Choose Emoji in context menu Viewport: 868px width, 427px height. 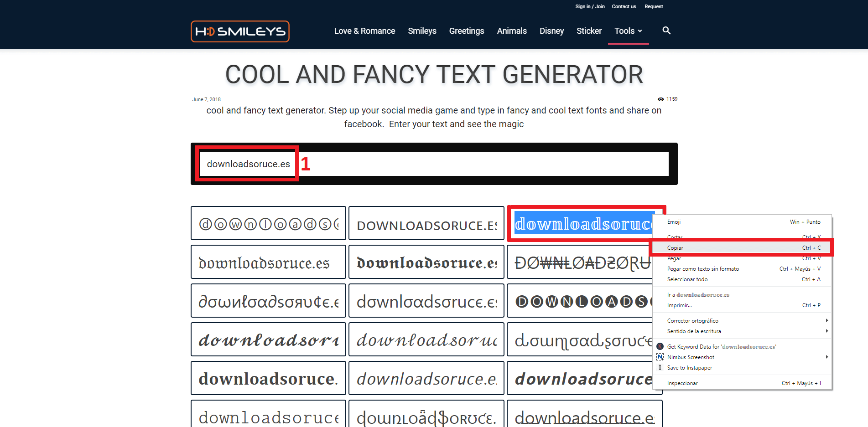click(x=742, y=222)
